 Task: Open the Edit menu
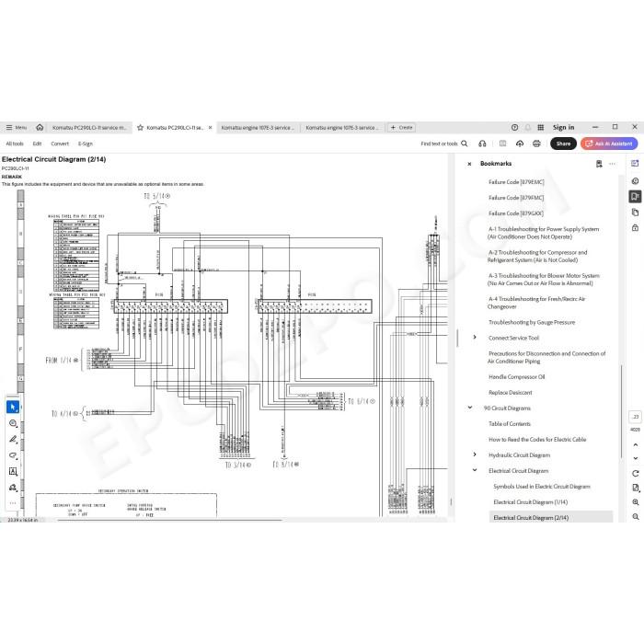coord(37,144)
